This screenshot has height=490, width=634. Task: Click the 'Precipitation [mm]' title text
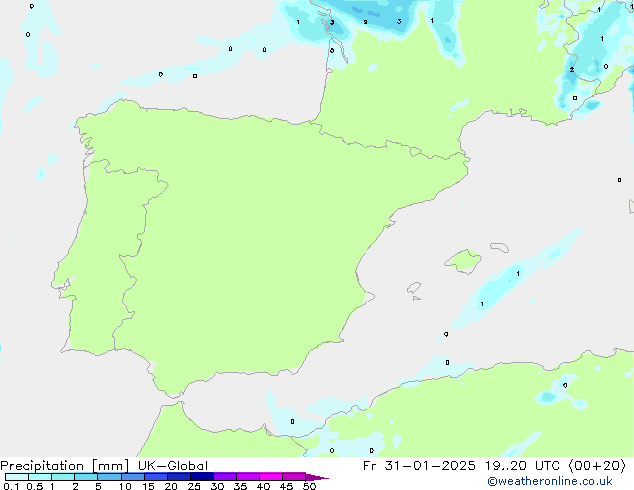click(65, 466)
